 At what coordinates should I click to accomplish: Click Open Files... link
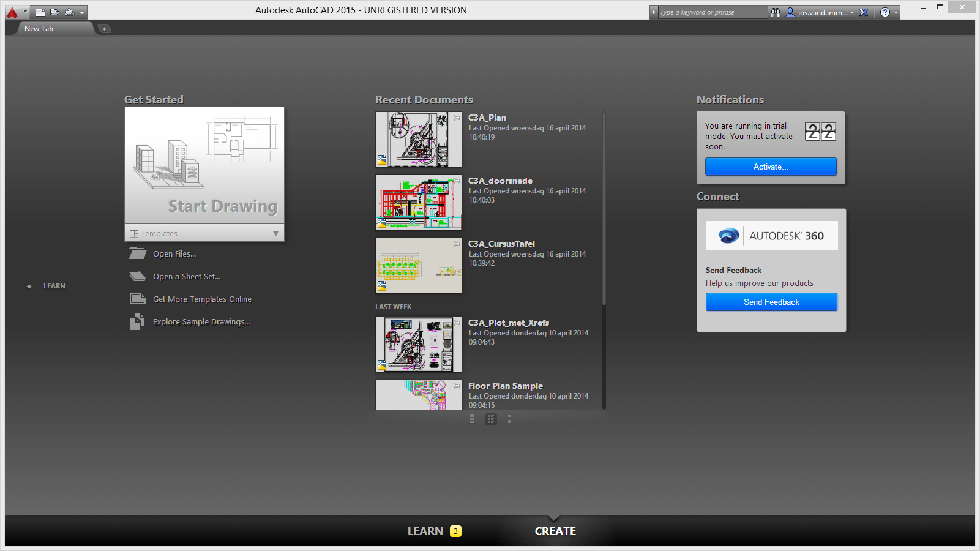174,254
